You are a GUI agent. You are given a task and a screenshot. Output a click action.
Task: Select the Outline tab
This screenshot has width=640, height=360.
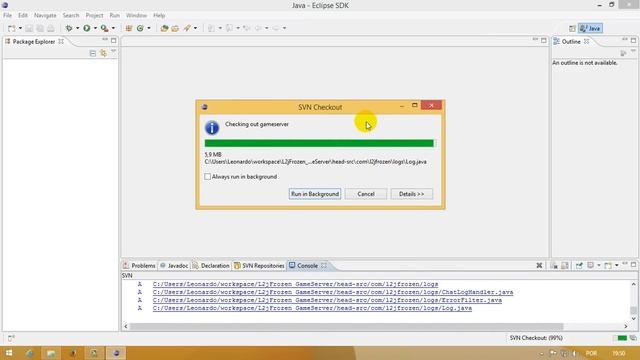point(571,42)
